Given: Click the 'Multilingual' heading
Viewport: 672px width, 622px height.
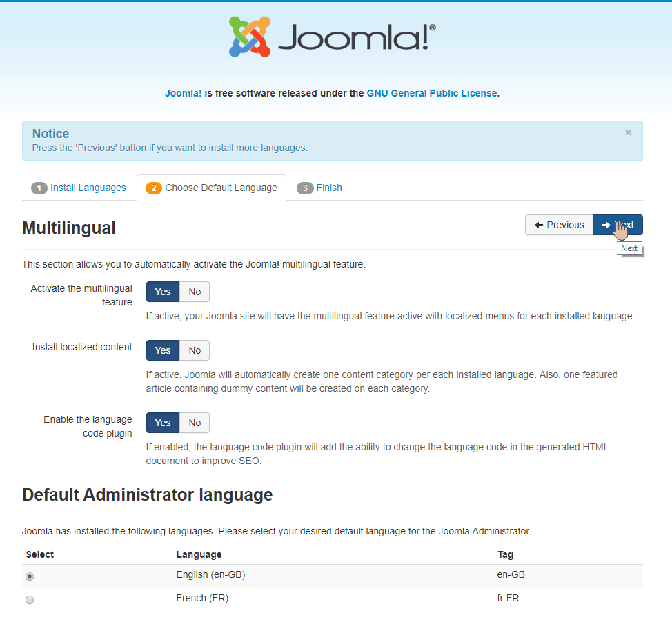Looking at the screenshot, I should click(69, 228).
